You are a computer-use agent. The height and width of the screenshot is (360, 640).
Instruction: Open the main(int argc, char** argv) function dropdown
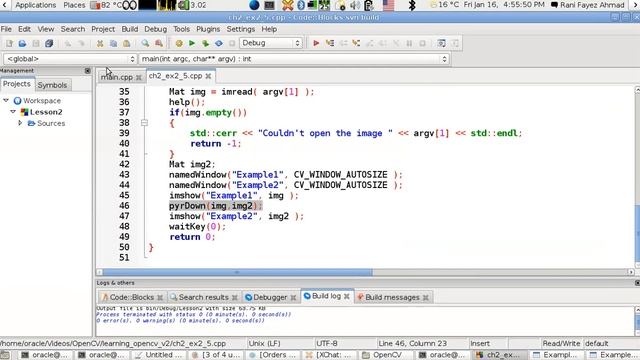pyautogui.click(x=294, y=59)
